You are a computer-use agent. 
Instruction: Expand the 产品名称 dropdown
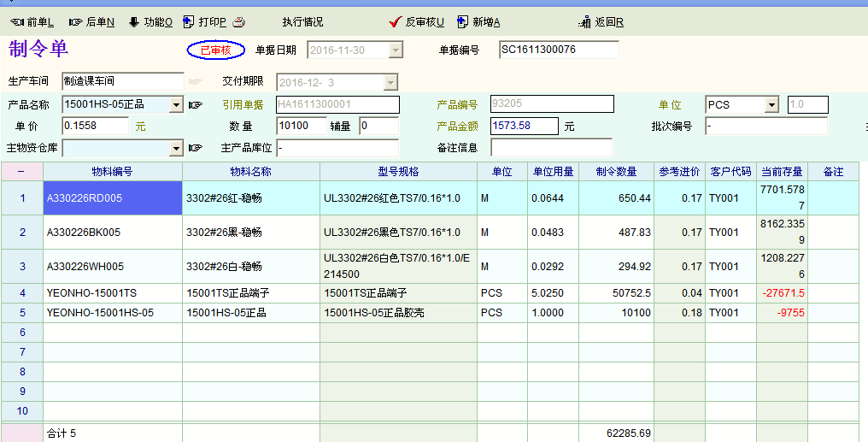176,105
